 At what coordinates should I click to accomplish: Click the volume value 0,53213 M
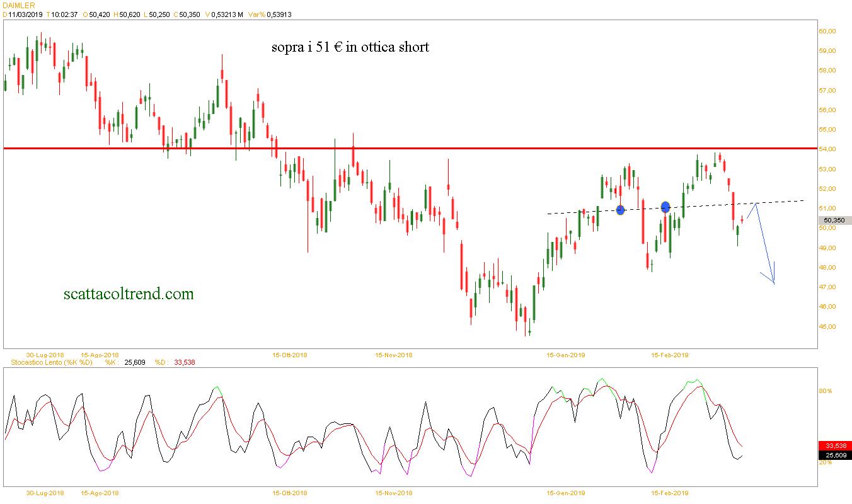coord(227,14)
